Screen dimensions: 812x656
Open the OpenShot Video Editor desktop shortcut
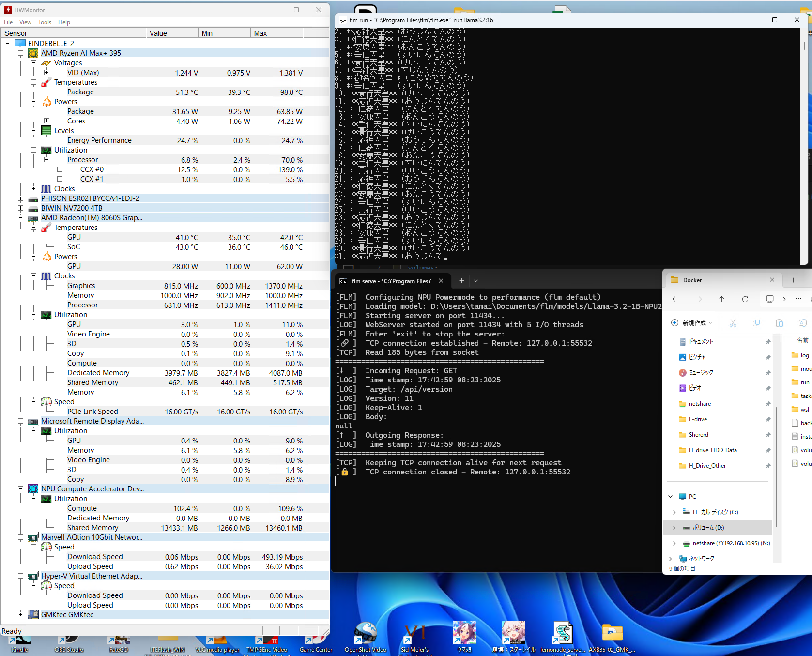point(366,639)
